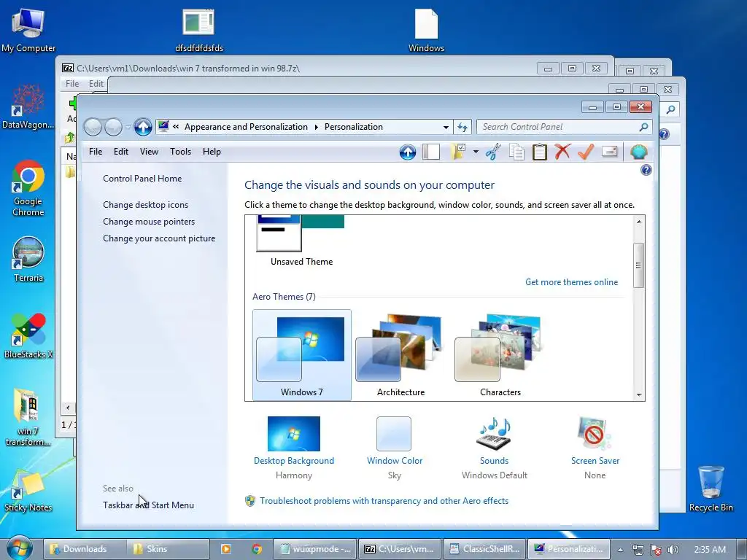Select the Architecture theme
The image size is (747, 560).
click(400, 355)
